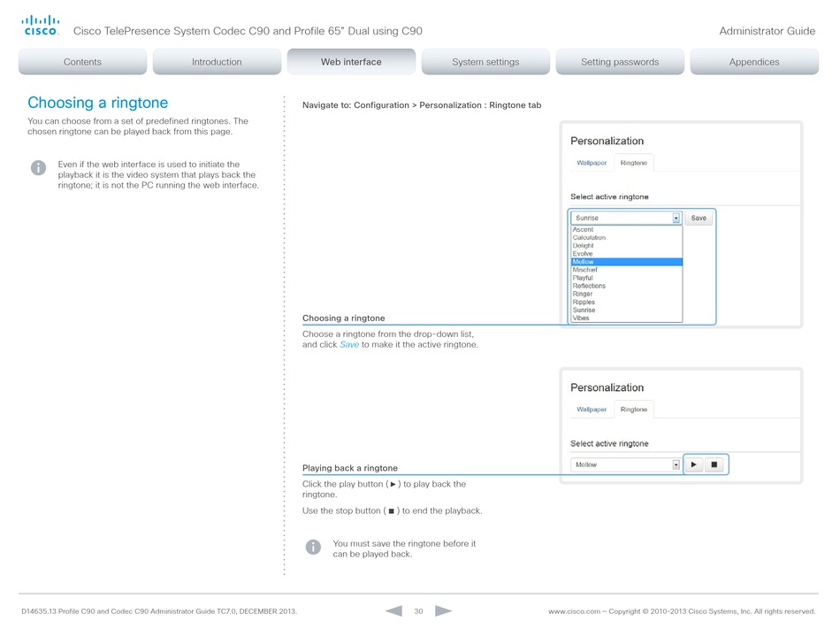The width and height of the screenshot is (840, 629).
Task: Click the info icon beside web interface note
Action: [x=39, y=168]
